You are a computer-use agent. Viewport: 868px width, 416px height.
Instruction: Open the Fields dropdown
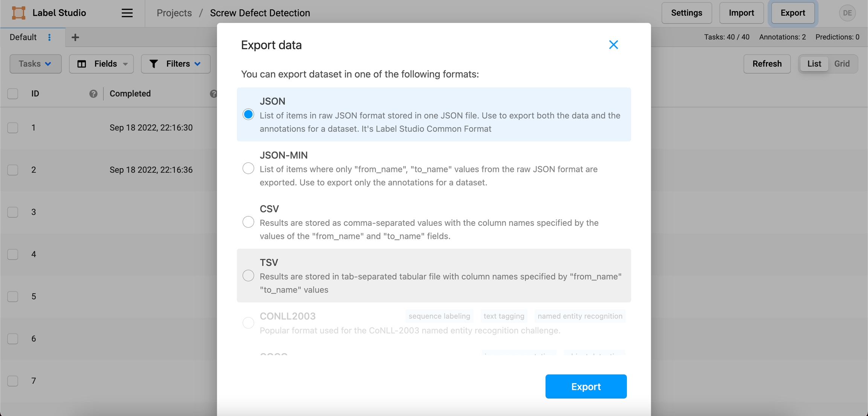click(x=101, y=64)
